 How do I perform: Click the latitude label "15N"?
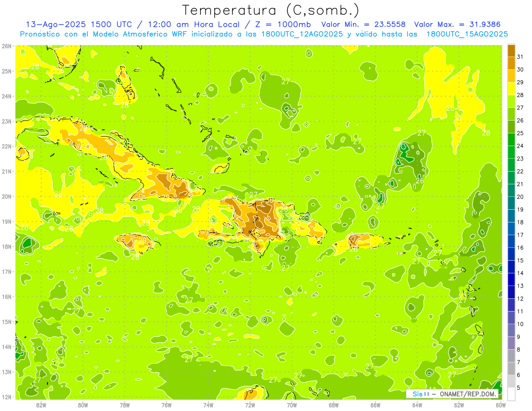tap(7, 321)
